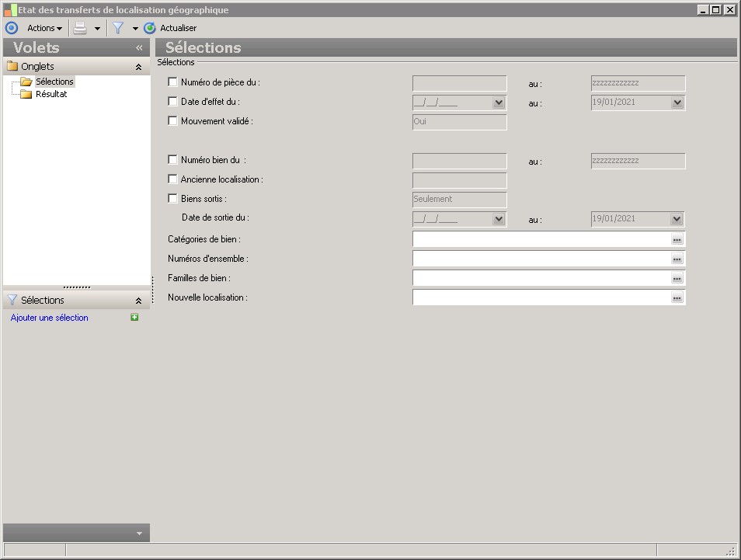Click the Ajouter une sélection link
The width and height of the screenshot is (741, 560).
coord(50,318)
